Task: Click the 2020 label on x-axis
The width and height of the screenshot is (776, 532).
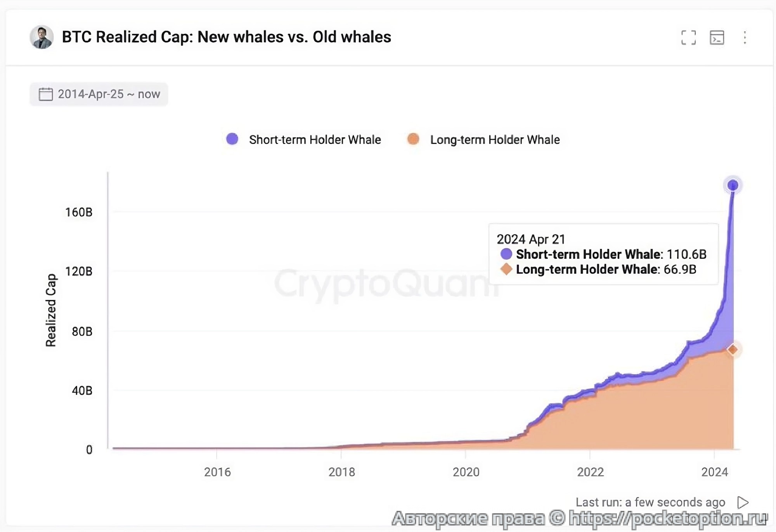Action: tap(466, 472)
